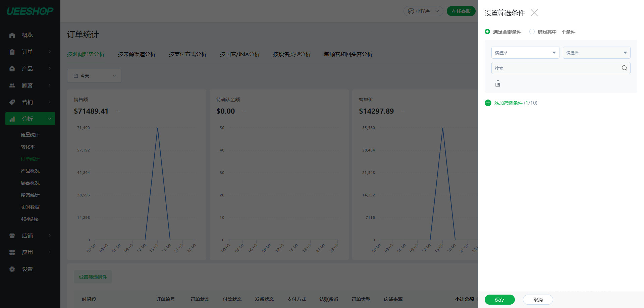Expand the 顾客 sidebar menu
Screen dimensions: 644x308
tap(50, 85)
